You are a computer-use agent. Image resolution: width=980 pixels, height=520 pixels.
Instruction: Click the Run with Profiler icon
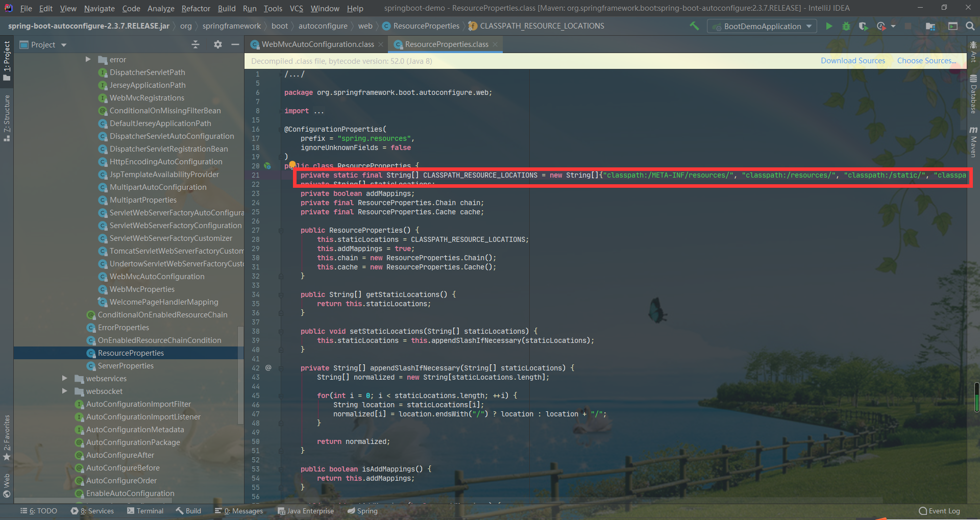[x=881, y=26]
